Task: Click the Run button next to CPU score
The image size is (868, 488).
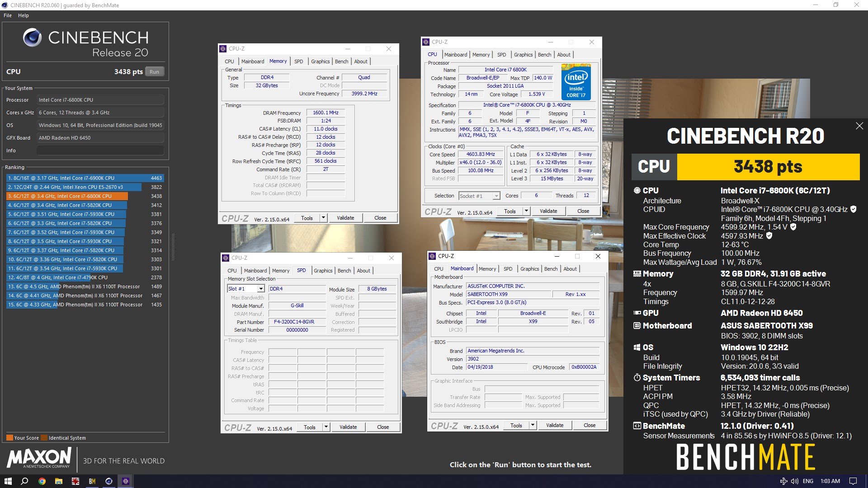Action: coord(155,72)
